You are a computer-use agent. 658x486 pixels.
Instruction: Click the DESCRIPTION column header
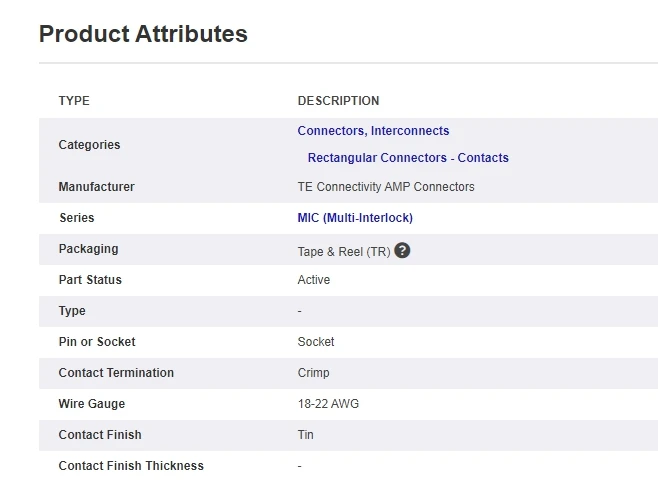338,101
